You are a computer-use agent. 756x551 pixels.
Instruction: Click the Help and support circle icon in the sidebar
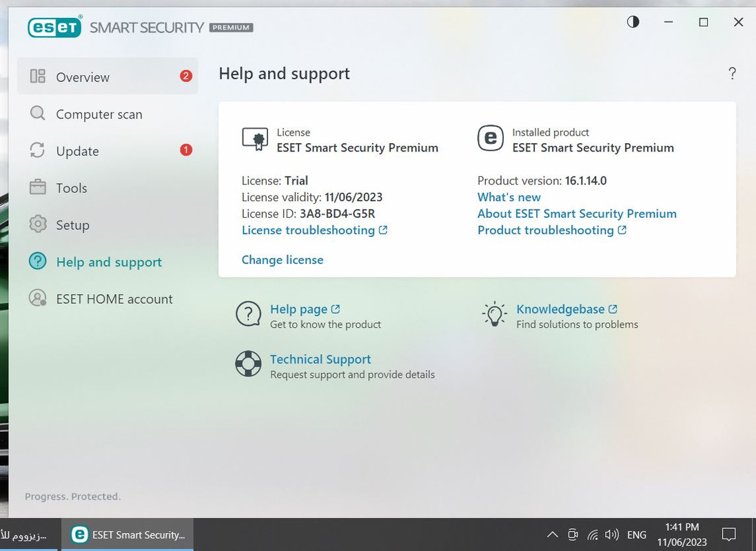coord(38,261)
